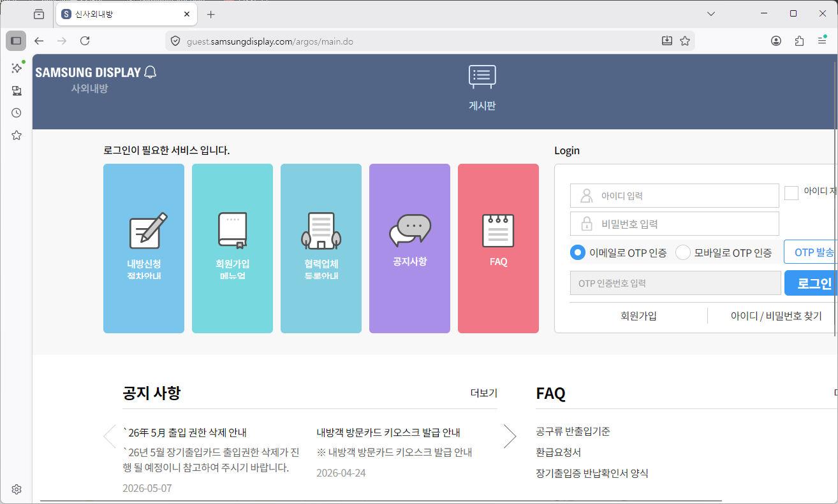Select 이메일로 OTP 인증 radio button
This screenshot has width=838, height=504.
[578, 252]
